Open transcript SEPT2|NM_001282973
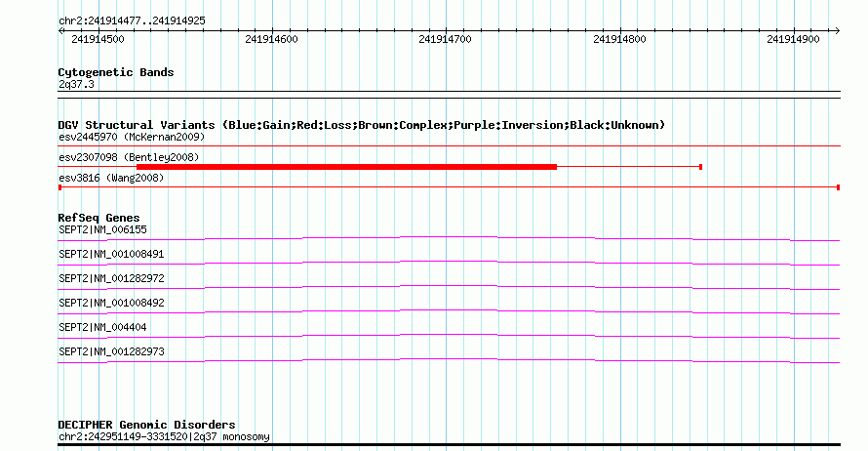Viewport: 868px width, 451px height. pyautogui.click(x=111, y=351)
